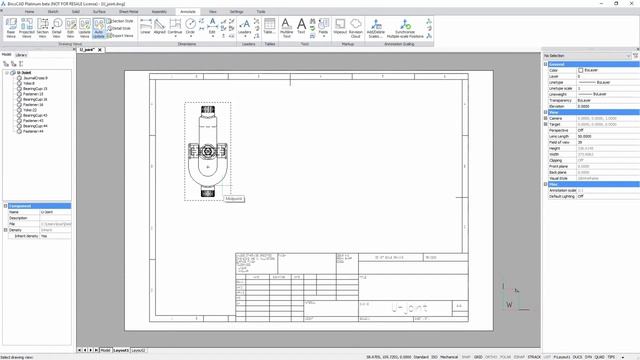Image resolution: width=640 pixels, height=360 pixels.
Task: Toggle ESNAP in status bar
Action: pyautogui.click(x=519, y=357)
